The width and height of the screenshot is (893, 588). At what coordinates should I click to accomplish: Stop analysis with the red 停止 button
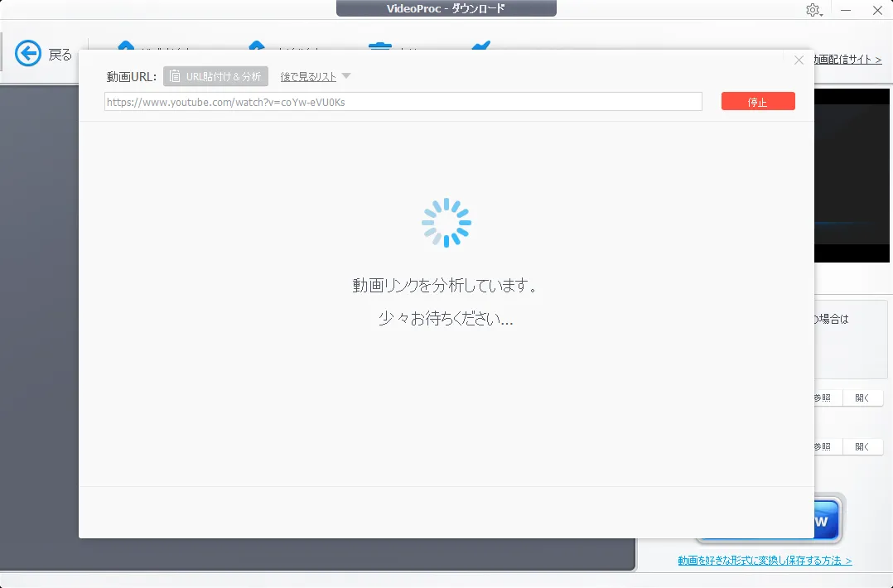tap(757, 101)
